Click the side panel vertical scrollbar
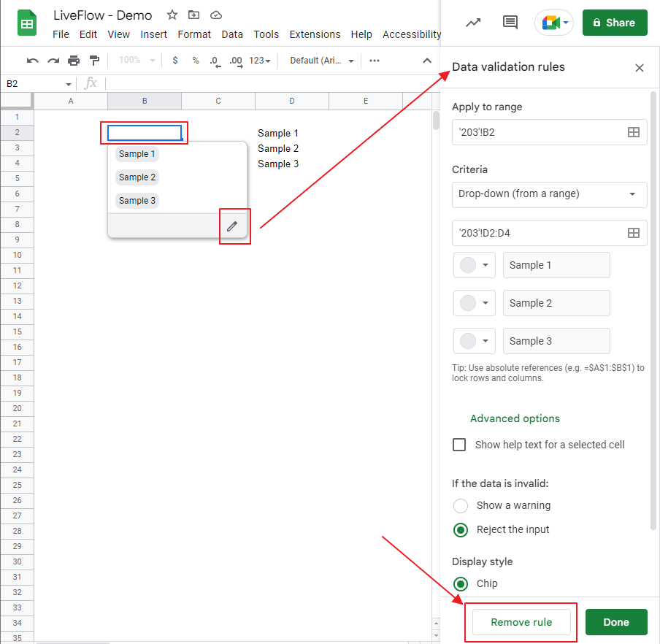This screenshot has height=644, width=660. [x=653, y=310]
